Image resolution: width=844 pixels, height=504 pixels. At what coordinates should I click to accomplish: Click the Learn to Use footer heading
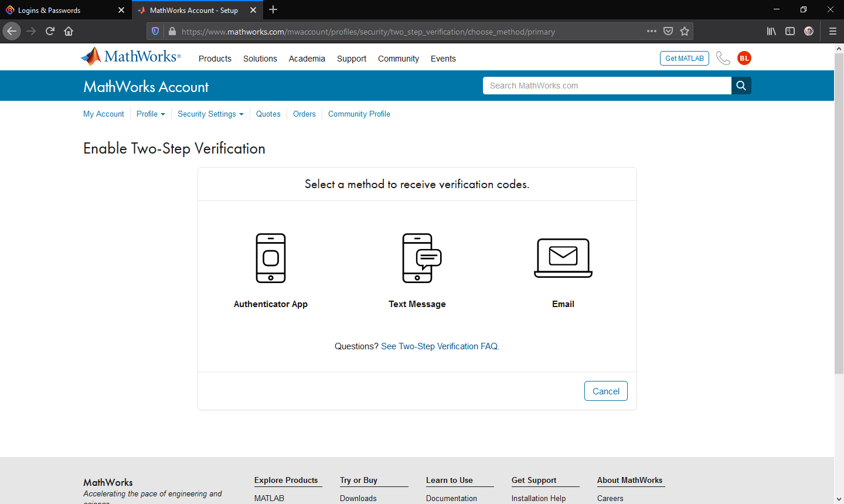tap(450, 480)
